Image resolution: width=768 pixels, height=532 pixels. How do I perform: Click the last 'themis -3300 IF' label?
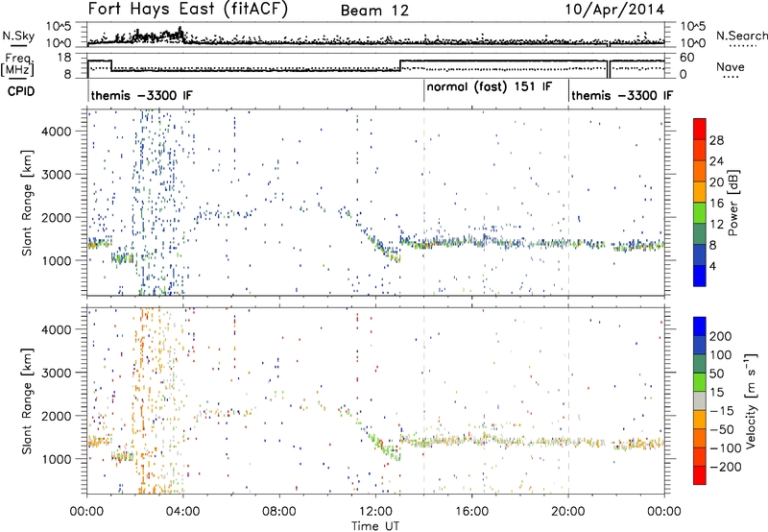[x=622, y=95]
